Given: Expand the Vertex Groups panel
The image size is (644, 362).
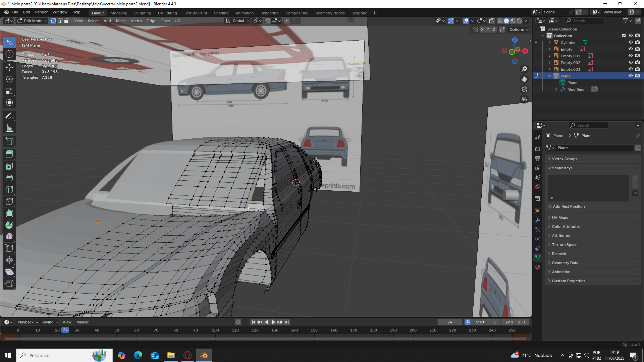Looking at the screenshot, I should click(565, 159).
